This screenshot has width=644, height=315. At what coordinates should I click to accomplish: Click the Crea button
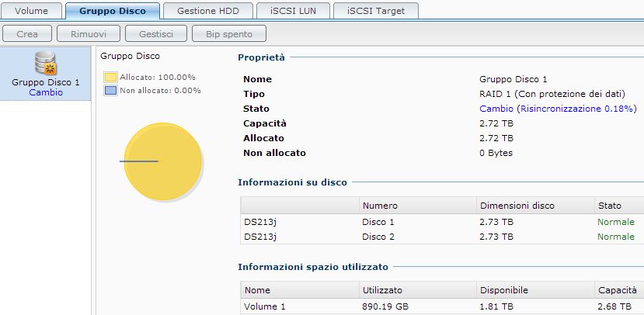tap(27, 34)
